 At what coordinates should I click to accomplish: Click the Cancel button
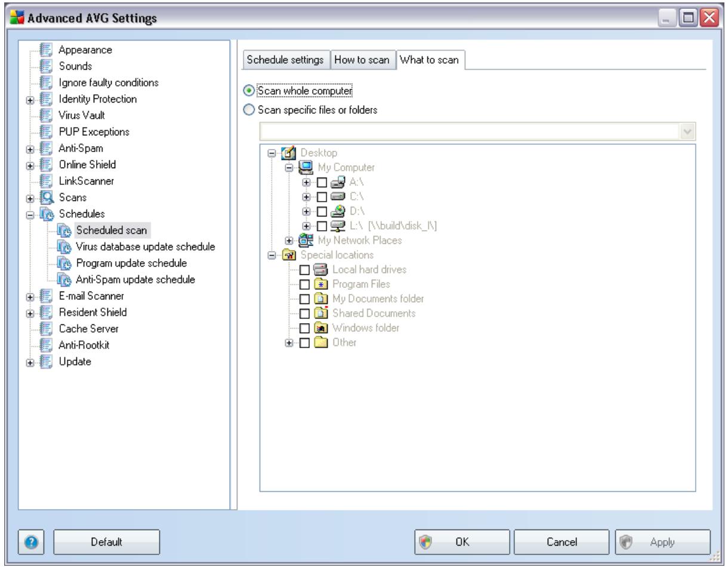coord(563,541)
